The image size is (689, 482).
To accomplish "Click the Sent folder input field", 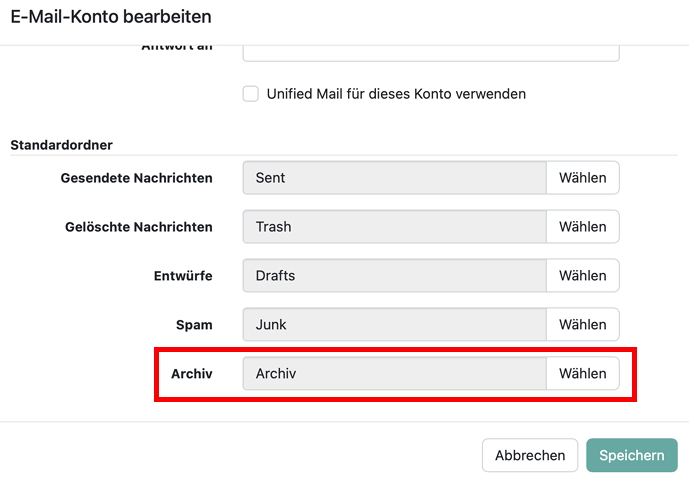I will pos(394,178).
